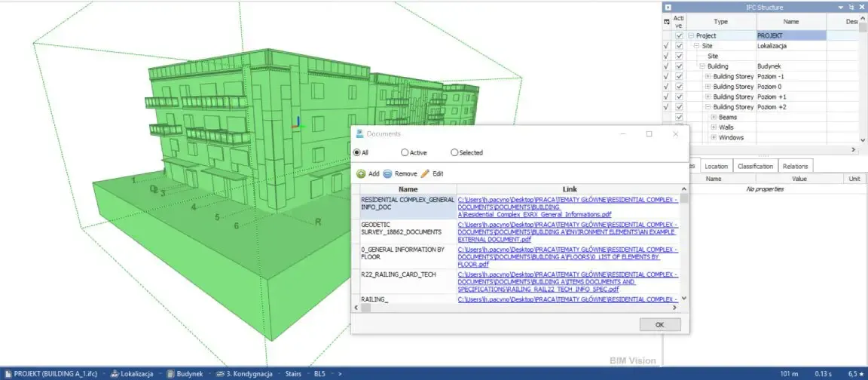868x380 pixels.
Task: Click the column chooser icon in IFC Structure
Action: [667, 22]
